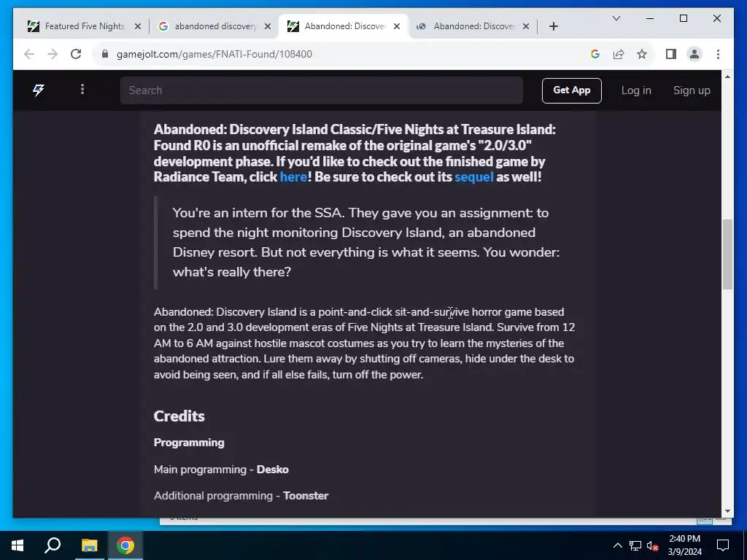
Task: Reload the page with refresh icon
Action: [76, 54]
